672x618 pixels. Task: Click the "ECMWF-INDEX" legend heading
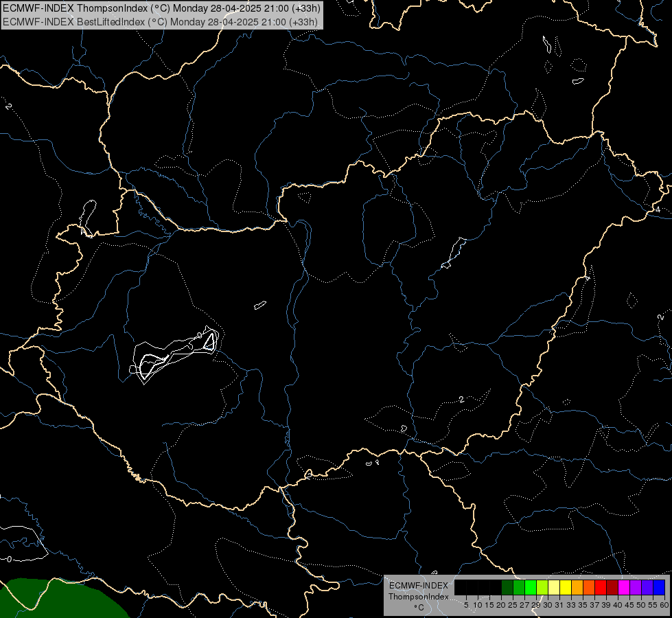pos(419,586)
